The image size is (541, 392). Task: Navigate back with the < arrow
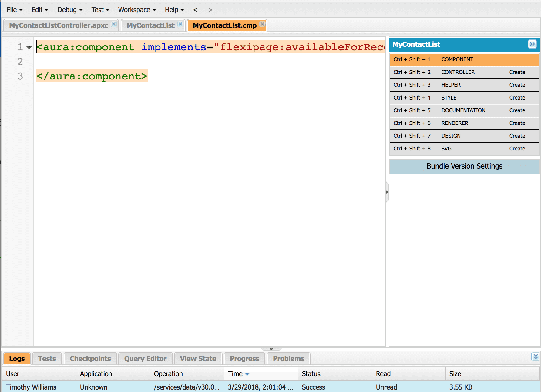(x=195, y=10)
